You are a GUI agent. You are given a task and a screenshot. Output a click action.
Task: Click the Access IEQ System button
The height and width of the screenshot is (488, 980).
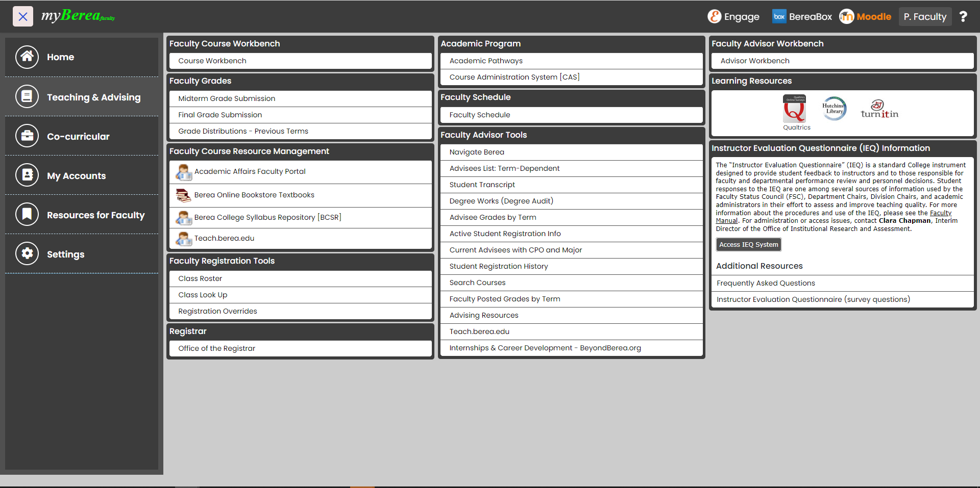(x=748, y=245)
